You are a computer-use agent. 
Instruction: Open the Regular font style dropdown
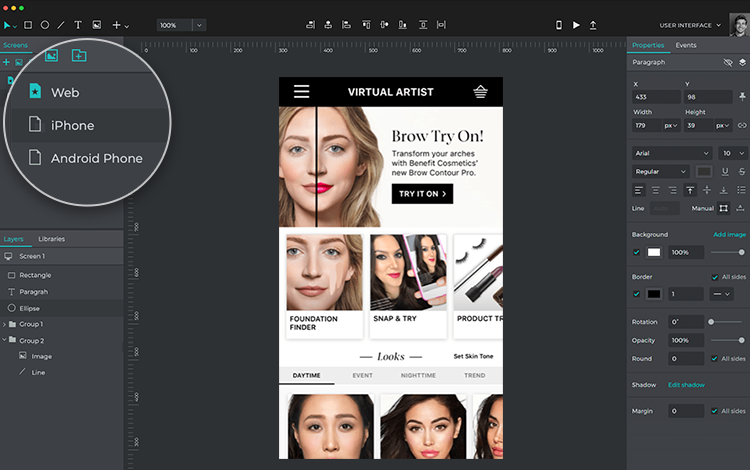(661, 171)
